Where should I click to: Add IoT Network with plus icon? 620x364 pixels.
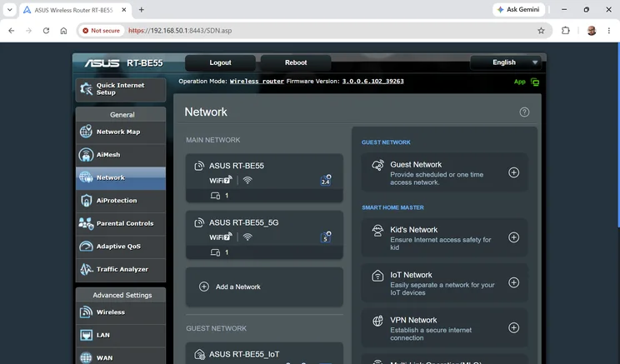click(x=513, y=282)
